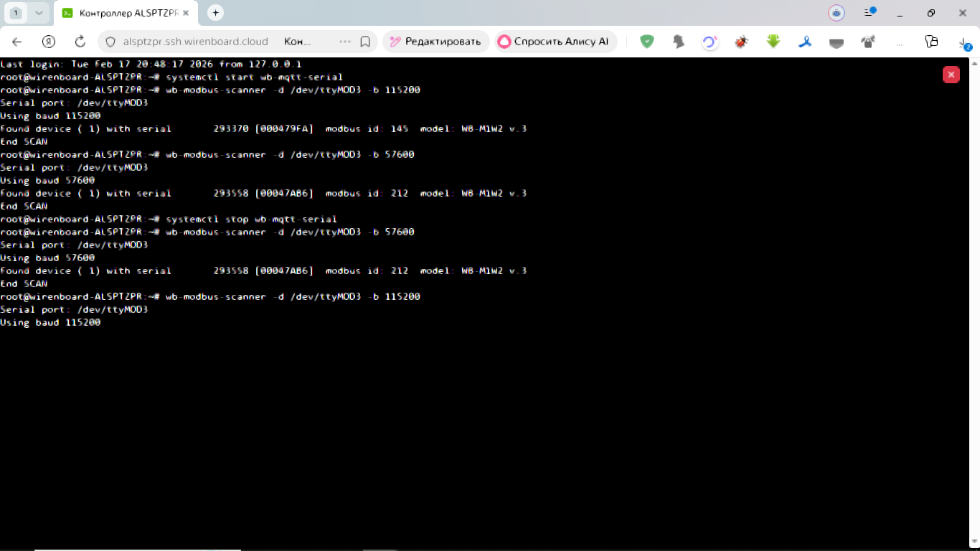This screenshot has height=551, width=980.
Task: Reload the current page
Action: pyautogui.click(x=80, y=42)
